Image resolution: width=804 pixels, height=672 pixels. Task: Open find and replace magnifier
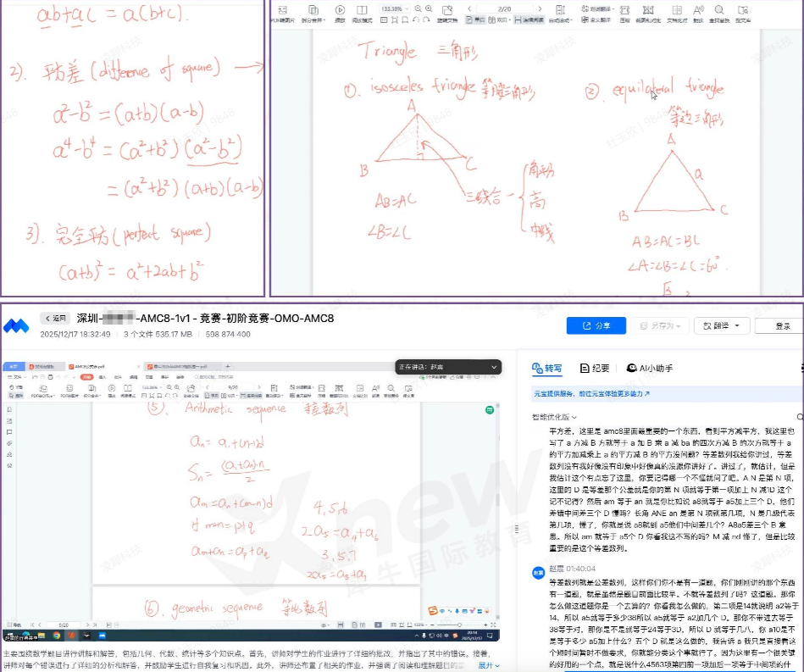pyautogui.click(x=719, y=14)
